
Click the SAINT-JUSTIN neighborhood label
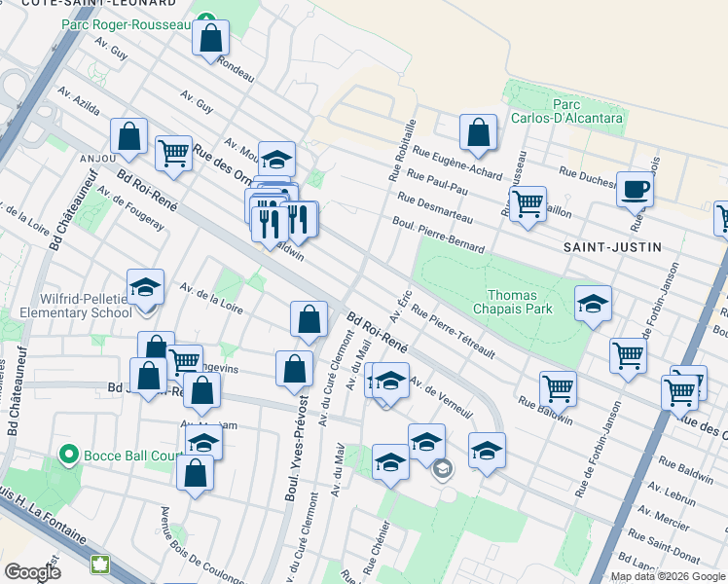tap(612, 247)
